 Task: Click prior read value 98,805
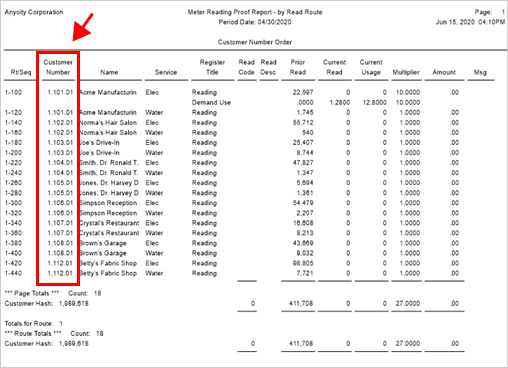pos(303,263)
